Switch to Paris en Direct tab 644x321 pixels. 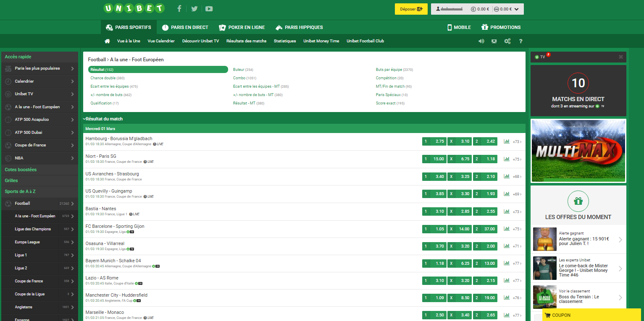click(x=185, y=27)
